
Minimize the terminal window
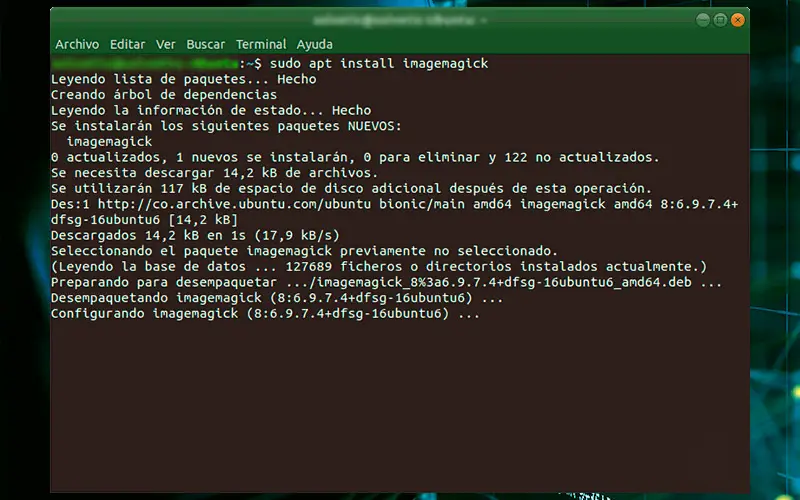coord(703,20)
